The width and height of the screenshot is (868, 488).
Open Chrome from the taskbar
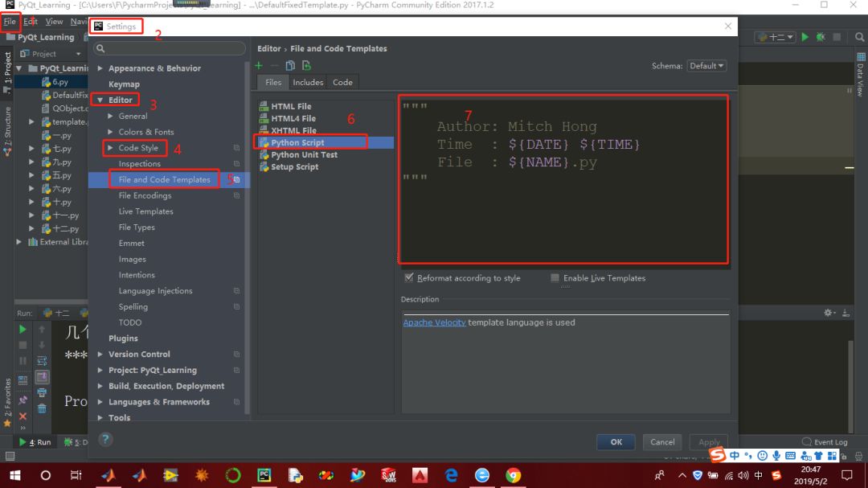(513, 475)
